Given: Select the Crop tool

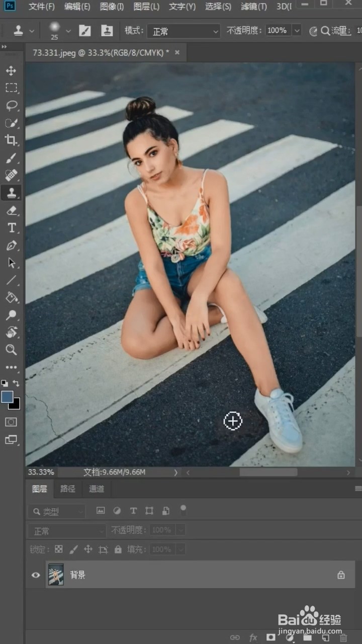Looking at the screenshot, I should (x=11, y=140).
